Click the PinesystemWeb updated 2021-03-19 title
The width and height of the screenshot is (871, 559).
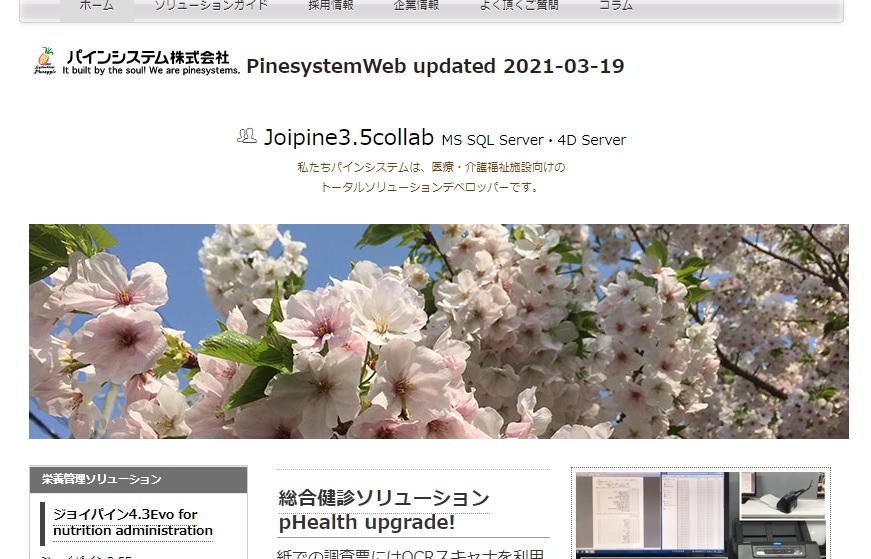tap(436, 66)
